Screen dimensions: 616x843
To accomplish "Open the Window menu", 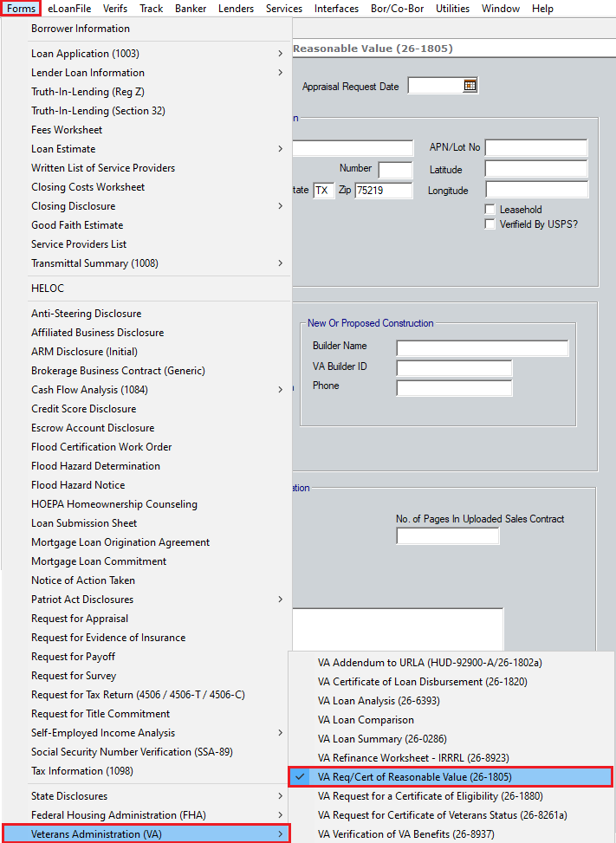I will pyautogui.click(x=501, y=9).
